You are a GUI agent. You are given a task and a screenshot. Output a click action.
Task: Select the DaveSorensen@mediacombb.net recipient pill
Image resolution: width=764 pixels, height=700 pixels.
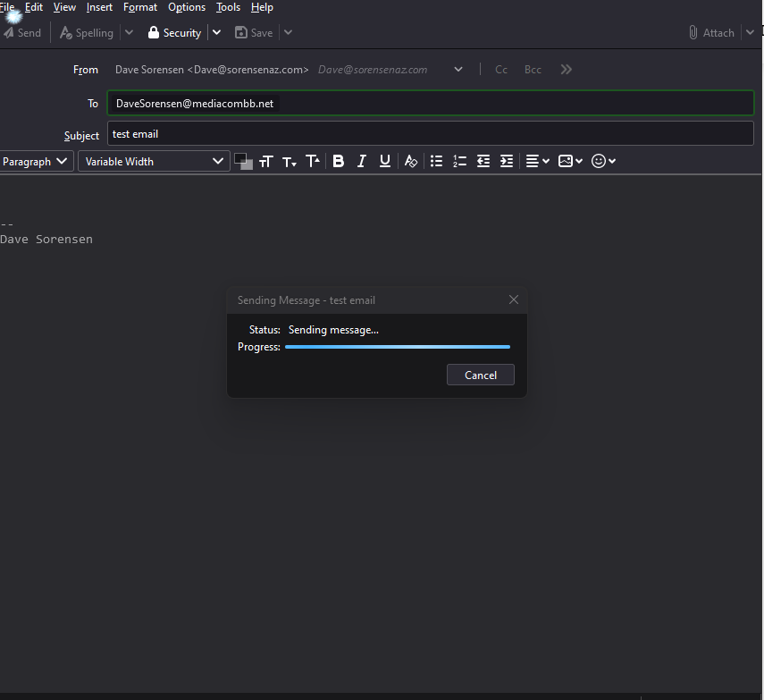(195, 104)
